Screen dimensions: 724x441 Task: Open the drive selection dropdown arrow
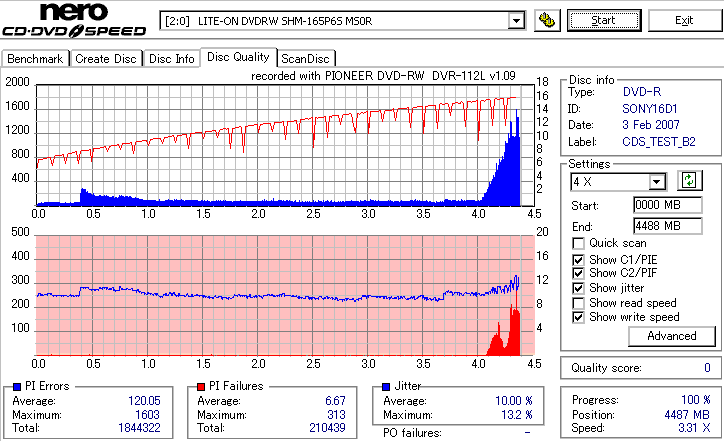tap(516, 21)
